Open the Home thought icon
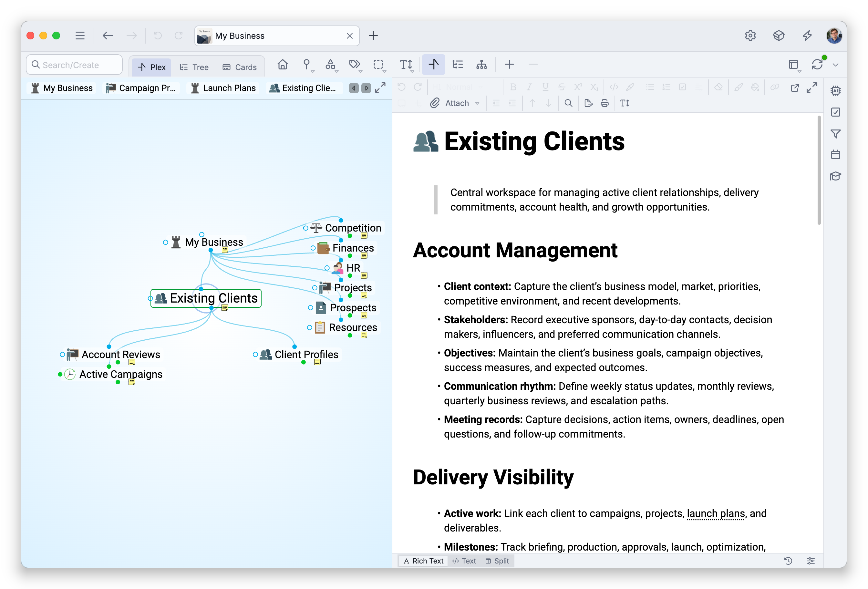Image resolution: width=868 pixels, height=589 pixels. 282,65
